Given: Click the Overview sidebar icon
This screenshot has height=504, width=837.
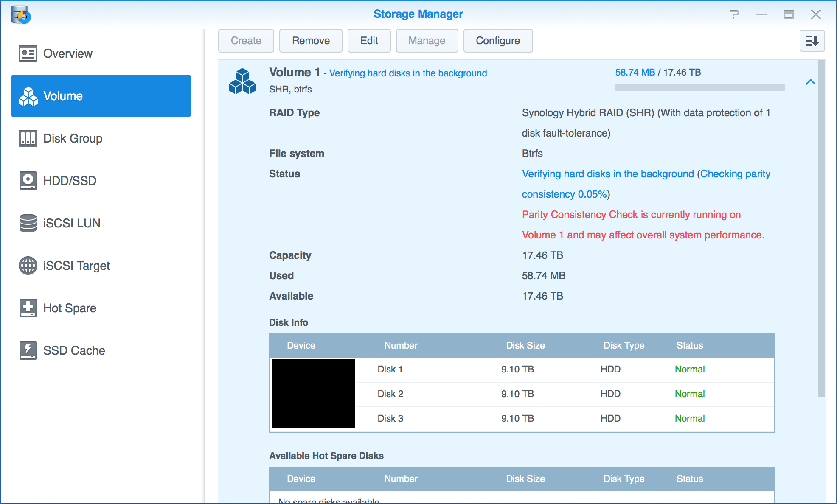Looking at the screenshot, I should [28, 53].
